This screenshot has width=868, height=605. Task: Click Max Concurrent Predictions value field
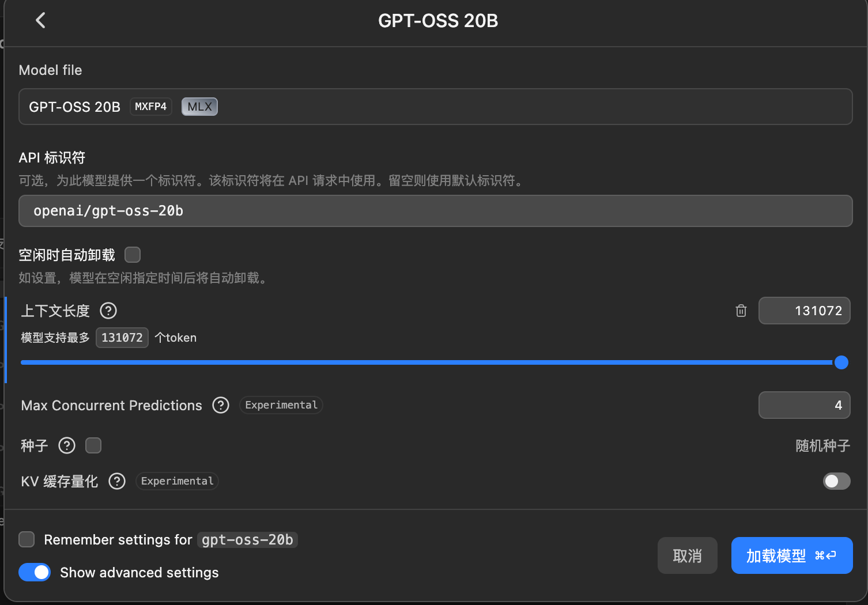pyautogui.click(x=804, y=405)
